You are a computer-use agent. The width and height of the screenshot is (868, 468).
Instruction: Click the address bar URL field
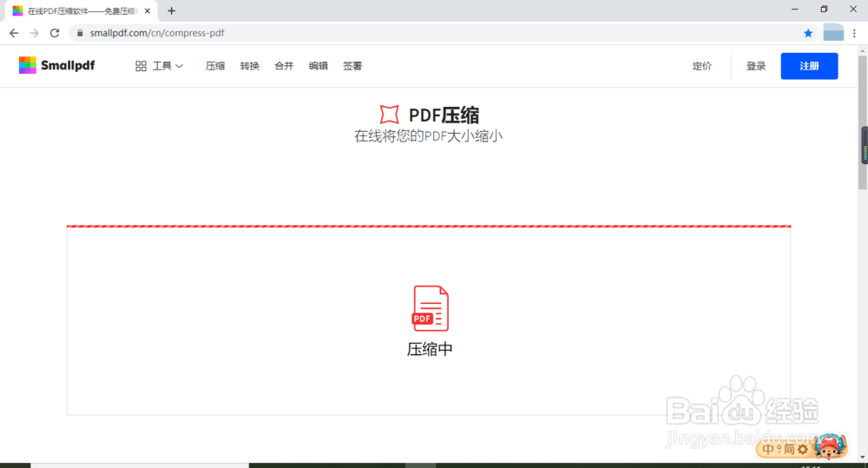[x=443, y=33]
